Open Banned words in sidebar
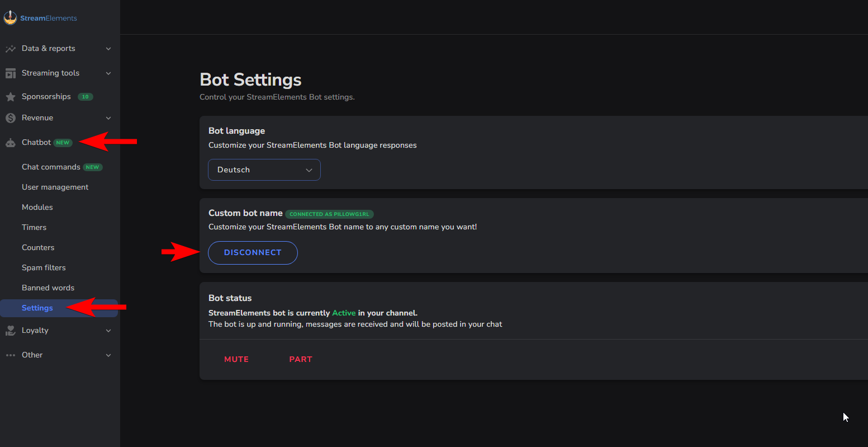Screen dimensions: 868x447 [48, 288]
